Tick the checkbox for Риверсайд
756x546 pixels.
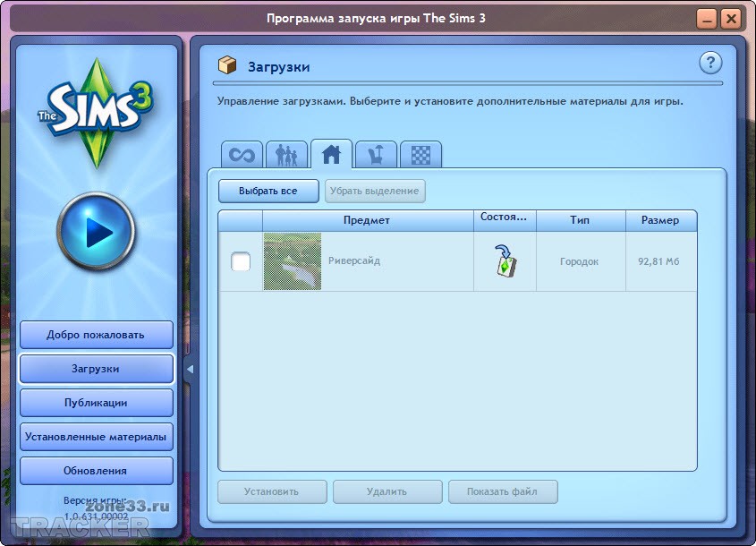click(x=241, y=261)
